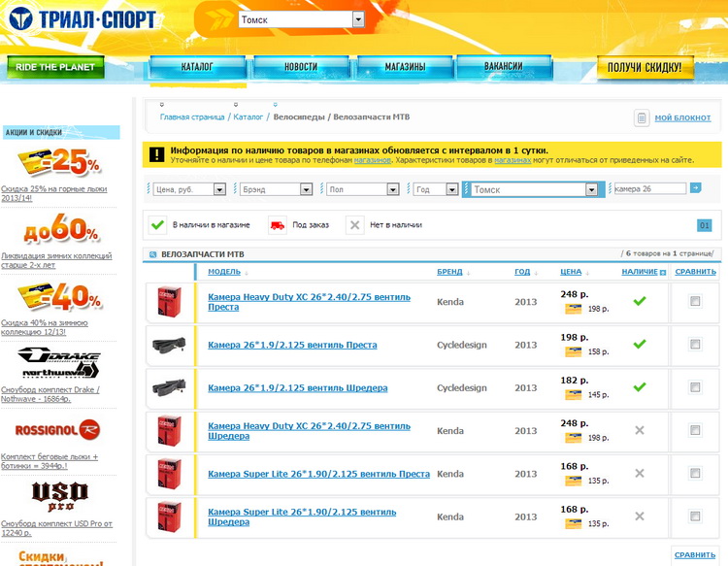Image resolution: width=728 pixels, height=566 pixels.
Task: Click the green checkmark availability legend icon
Action: pos(157,224)
